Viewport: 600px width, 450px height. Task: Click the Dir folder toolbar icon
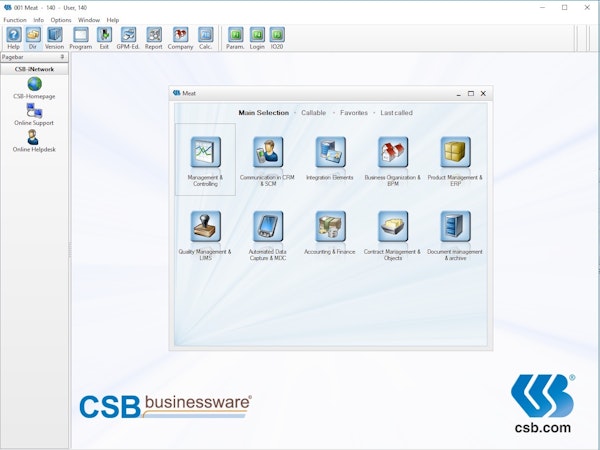tap(33, 38)
